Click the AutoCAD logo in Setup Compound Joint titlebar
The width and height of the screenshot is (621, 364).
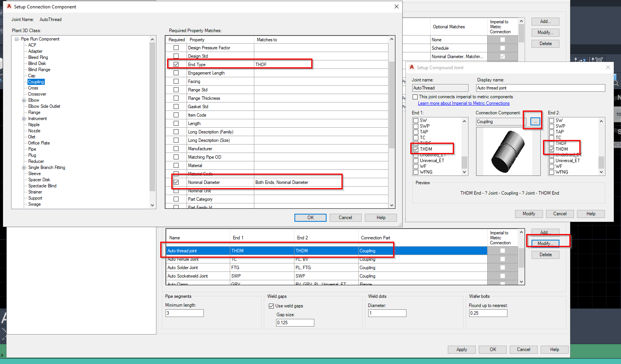tap(411, 67)
